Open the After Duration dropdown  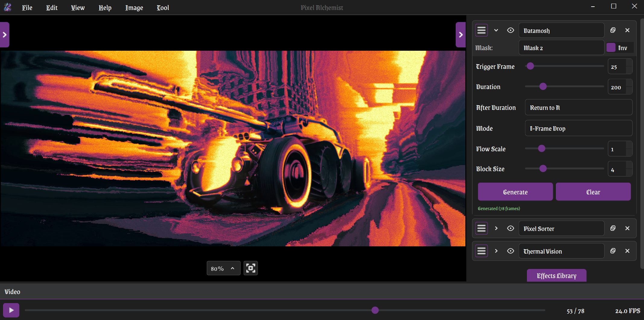(x=579, y=107)
